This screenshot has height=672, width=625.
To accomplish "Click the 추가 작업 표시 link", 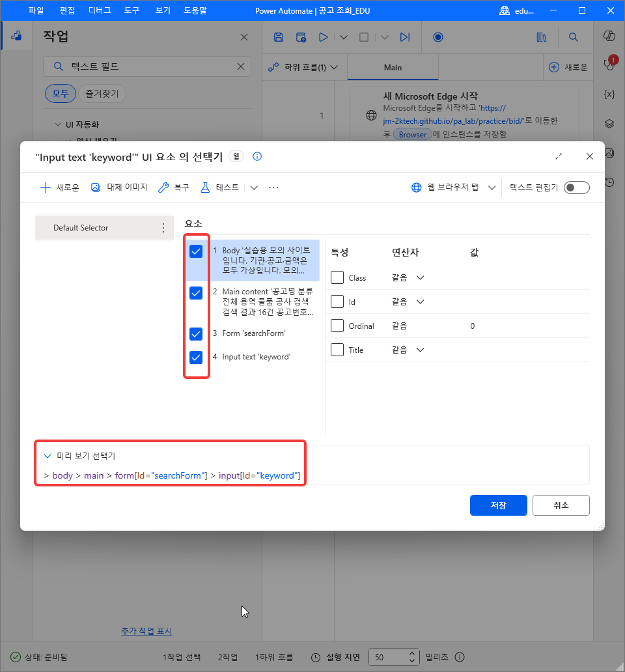I will (x=146, y=631).
